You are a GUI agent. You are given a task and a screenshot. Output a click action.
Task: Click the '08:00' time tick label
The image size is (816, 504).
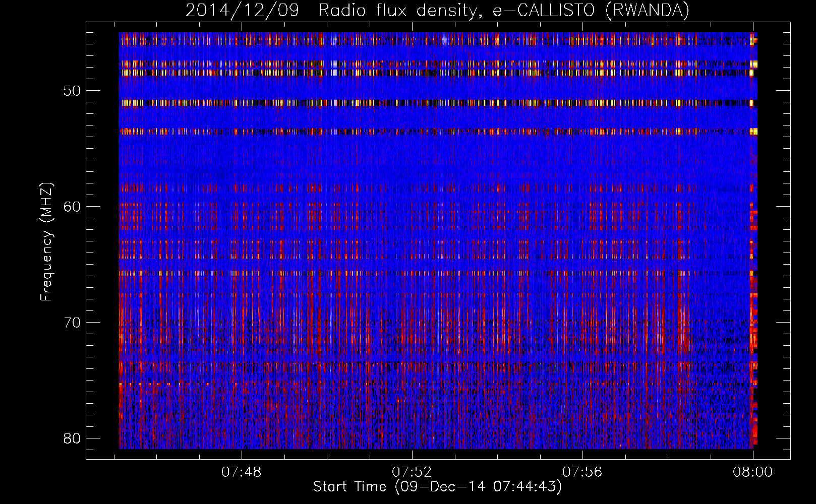coord(753,472)
